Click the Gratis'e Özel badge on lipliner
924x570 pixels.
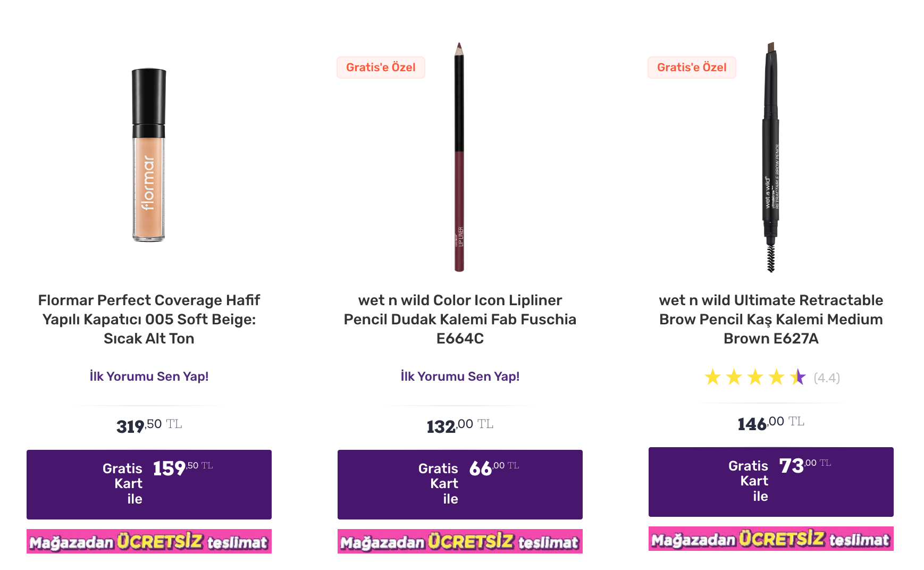point(381,68)
